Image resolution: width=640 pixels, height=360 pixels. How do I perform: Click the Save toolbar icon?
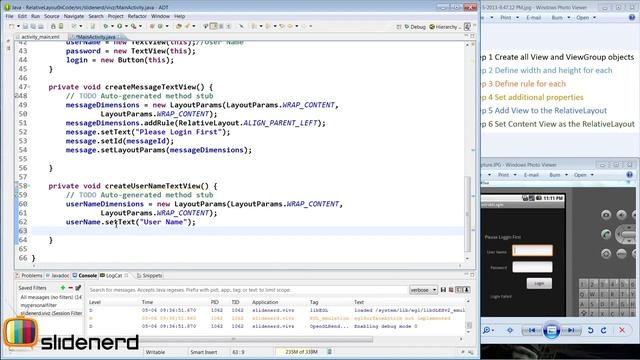pyautogui.click(x=25, y=26)
